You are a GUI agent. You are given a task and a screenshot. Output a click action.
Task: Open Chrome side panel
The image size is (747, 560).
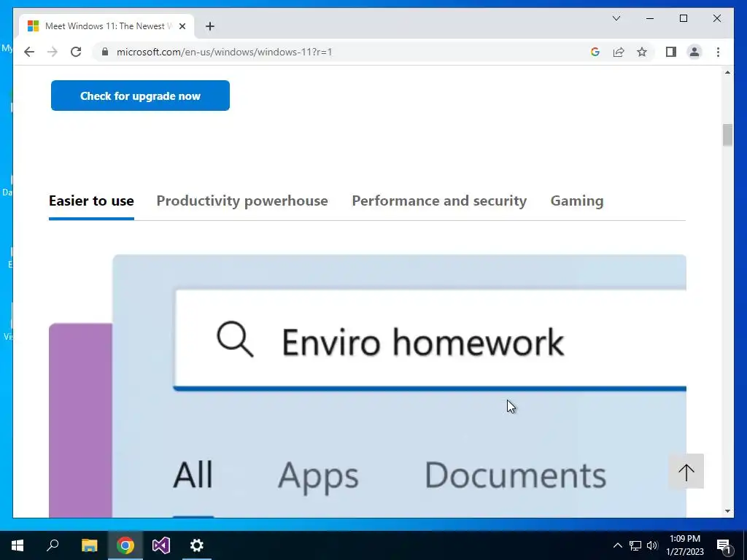coord(671,52)
